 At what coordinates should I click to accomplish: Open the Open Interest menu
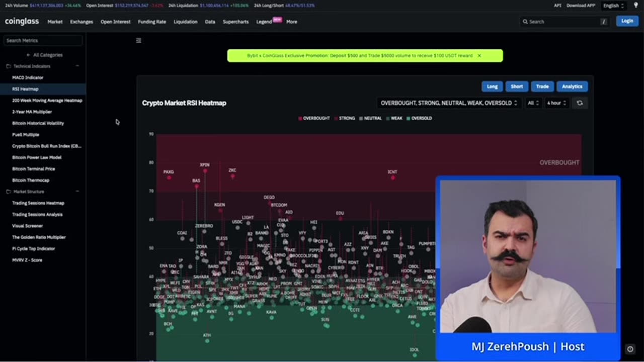115,22
